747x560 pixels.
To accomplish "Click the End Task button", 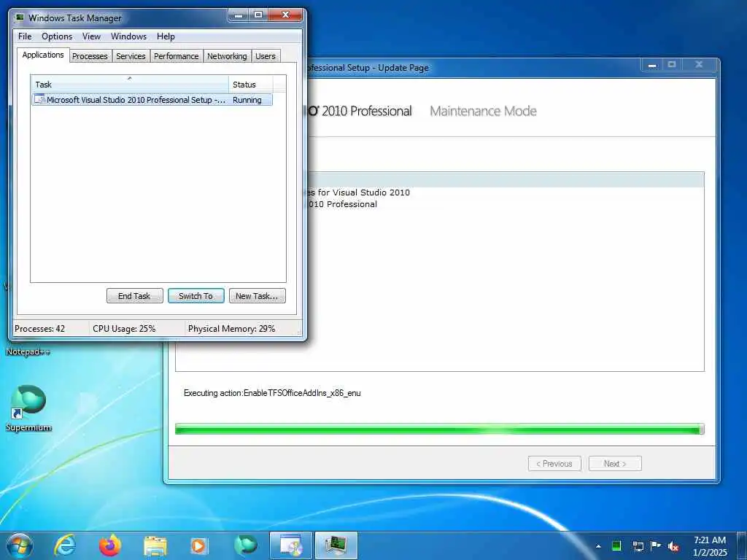I will point(134,296).
